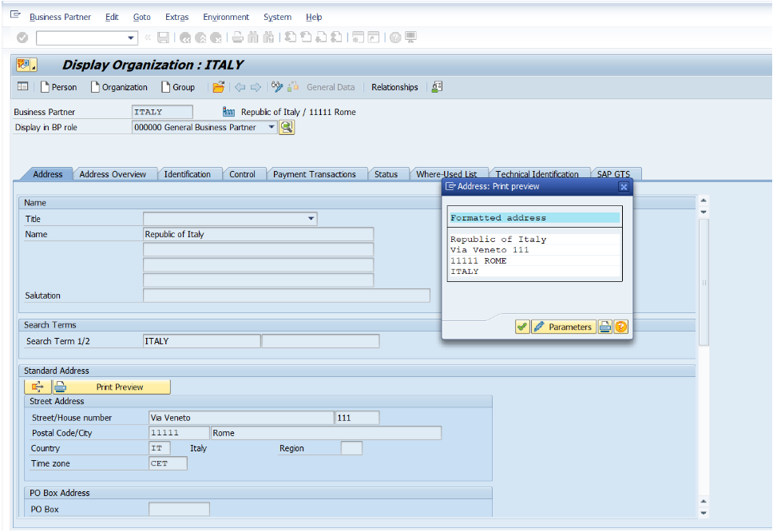This screenshot has width=773, height=532.
Task: Click the orange help icon in preview dialog
Action: (x=621, y=327)
